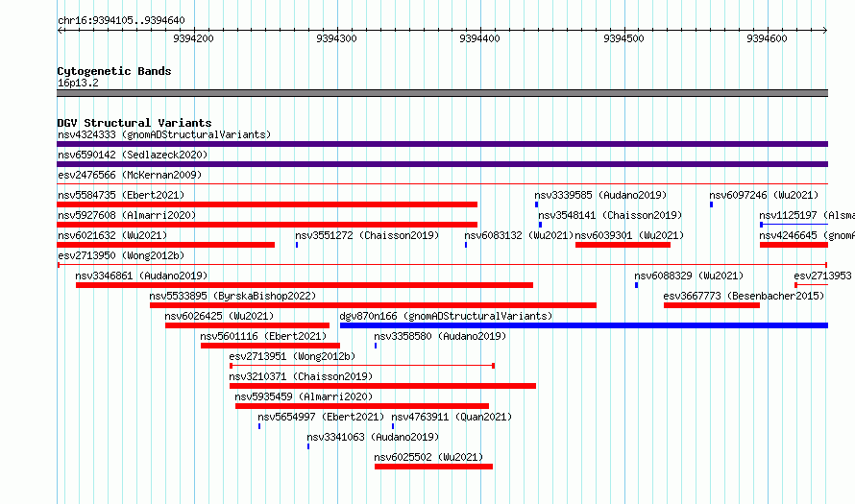The height and width of the screenshot is (504, 855).
Task: Click esv2713953 variant label
Action: pyautogui.click(x=823, y=276)
